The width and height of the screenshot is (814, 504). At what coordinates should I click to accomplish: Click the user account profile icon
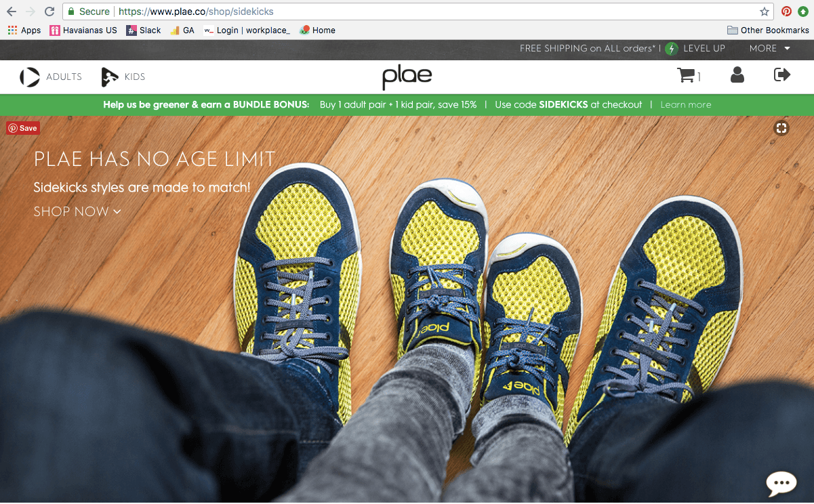coord(737,75)
